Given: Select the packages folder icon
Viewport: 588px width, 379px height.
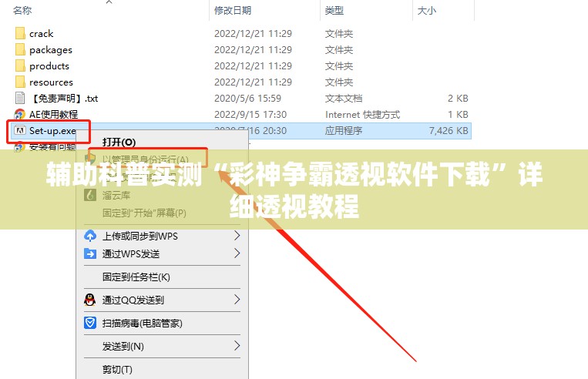Looking at the screenshot, I should (20, 49).
